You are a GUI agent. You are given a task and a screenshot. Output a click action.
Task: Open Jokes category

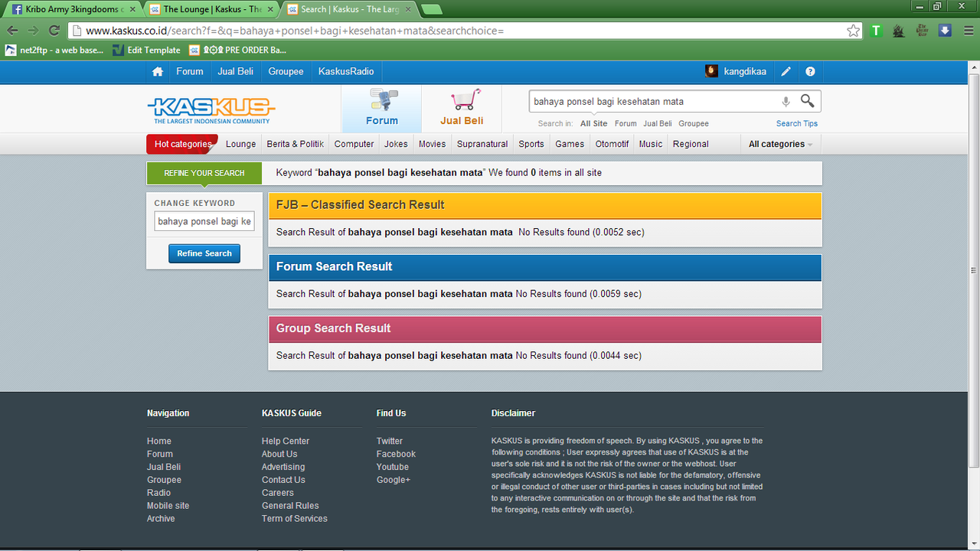click(x=396, y=144)
